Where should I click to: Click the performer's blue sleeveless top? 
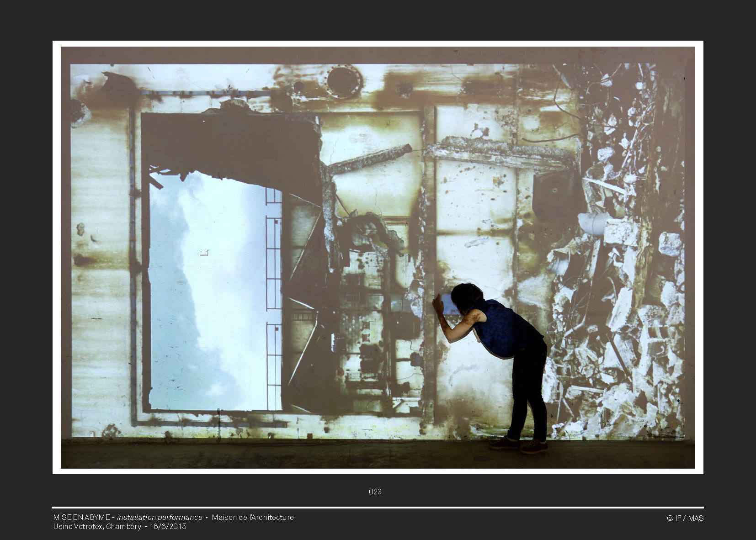(503, 327)
